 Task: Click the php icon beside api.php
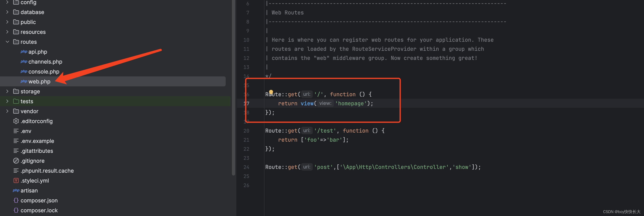click(x=24, y=52)
